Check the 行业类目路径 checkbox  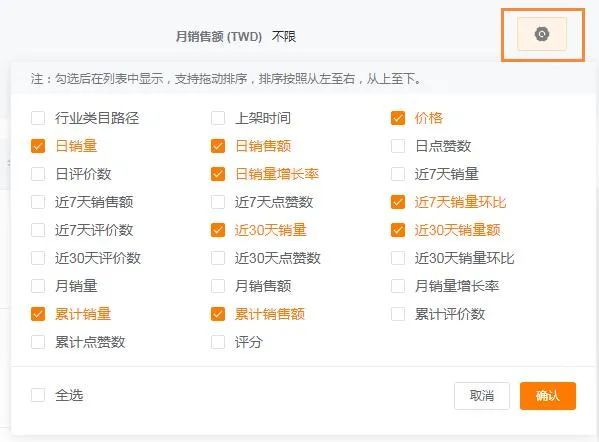point(38,118)
